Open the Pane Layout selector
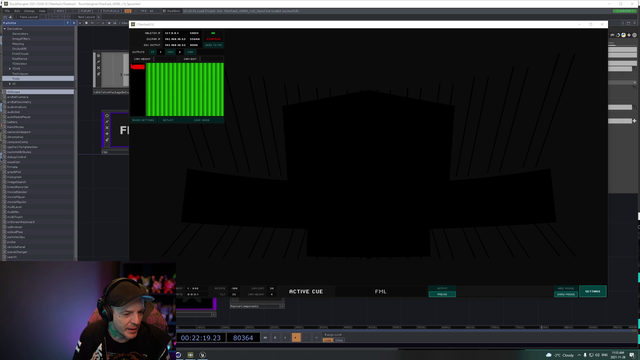The height and width of the screenshot is (360, 640). click(x=29, y=17)
